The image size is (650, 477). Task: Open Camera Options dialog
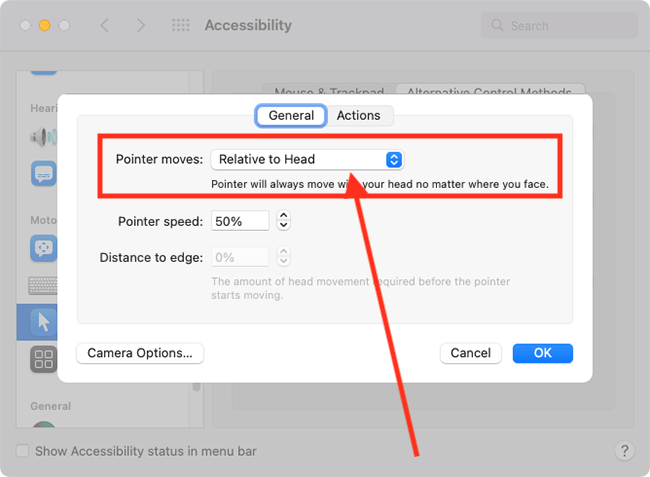point(140,353)
